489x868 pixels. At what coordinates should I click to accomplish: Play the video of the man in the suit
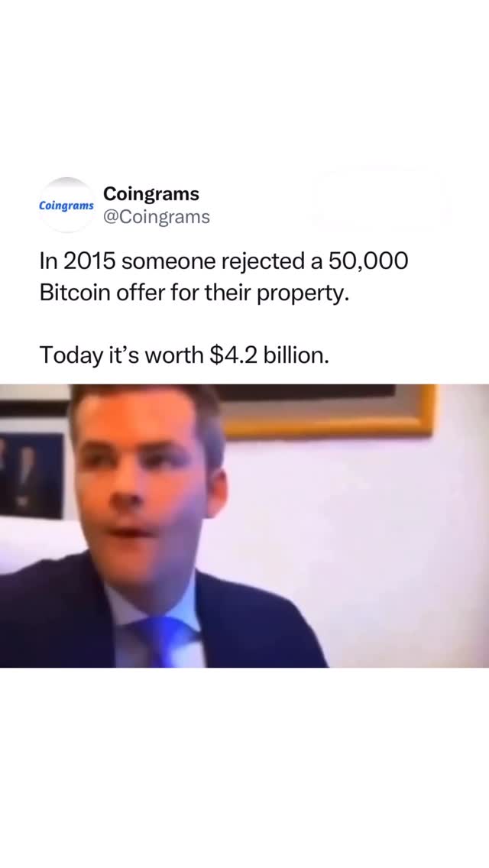point(244,526)
